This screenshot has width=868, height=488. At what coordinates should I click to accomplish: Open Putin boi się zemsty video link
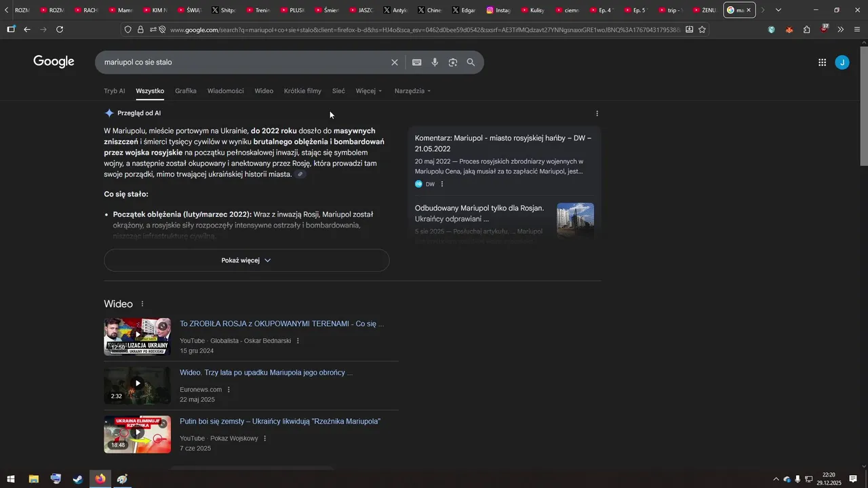tap(280, 422)
